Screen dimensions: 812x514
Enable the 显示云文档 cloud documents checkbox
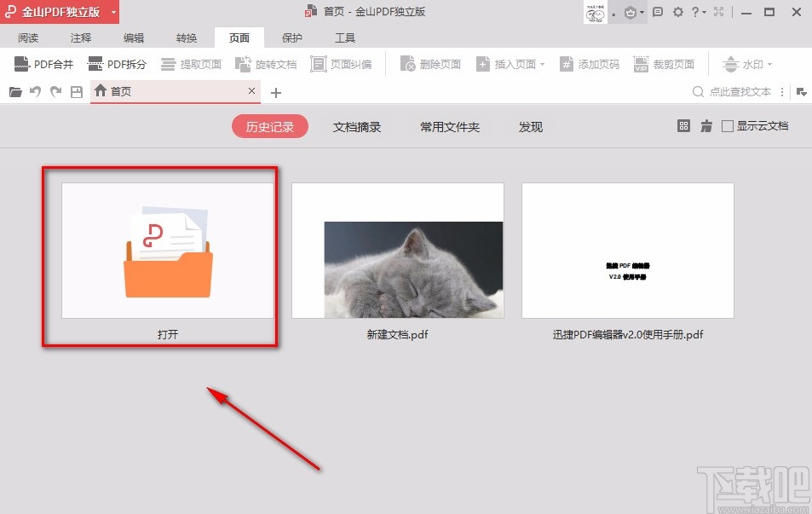[728, 125]
